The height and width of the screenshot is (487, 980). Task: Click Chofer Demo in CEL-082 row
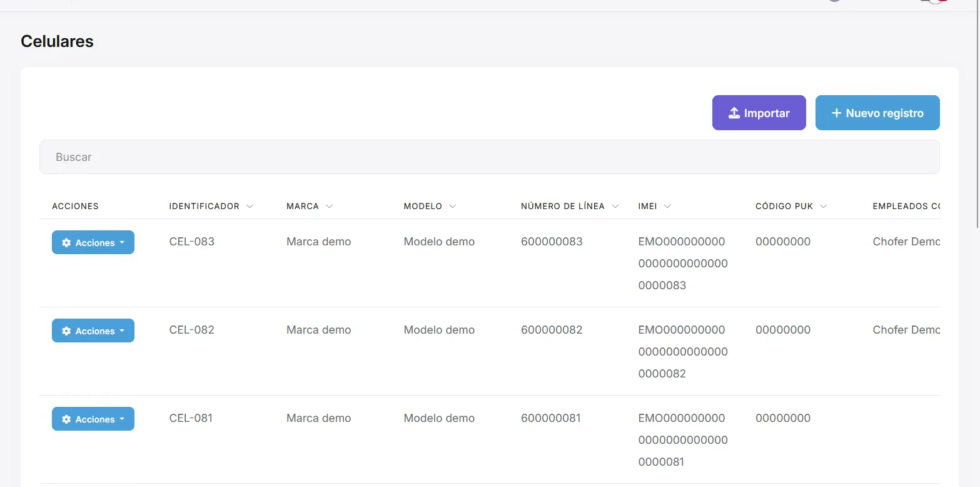[906, 330]
